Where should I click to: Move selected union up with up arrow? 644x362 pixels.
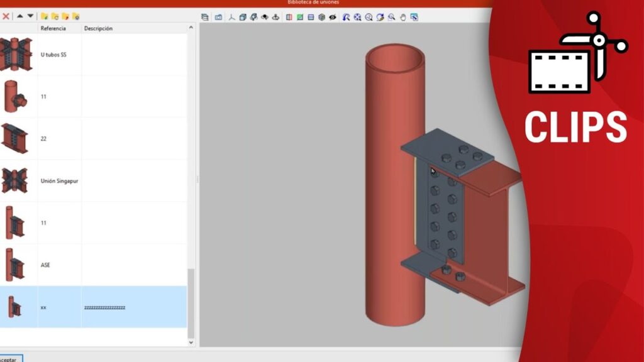20,16
